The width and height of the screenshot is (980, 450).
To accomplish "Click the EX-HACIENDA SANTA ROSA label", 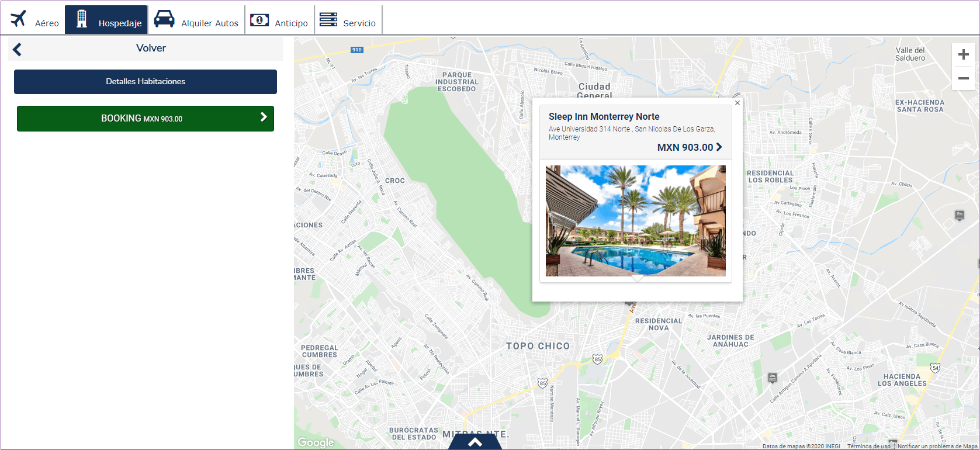I will 920,106.
